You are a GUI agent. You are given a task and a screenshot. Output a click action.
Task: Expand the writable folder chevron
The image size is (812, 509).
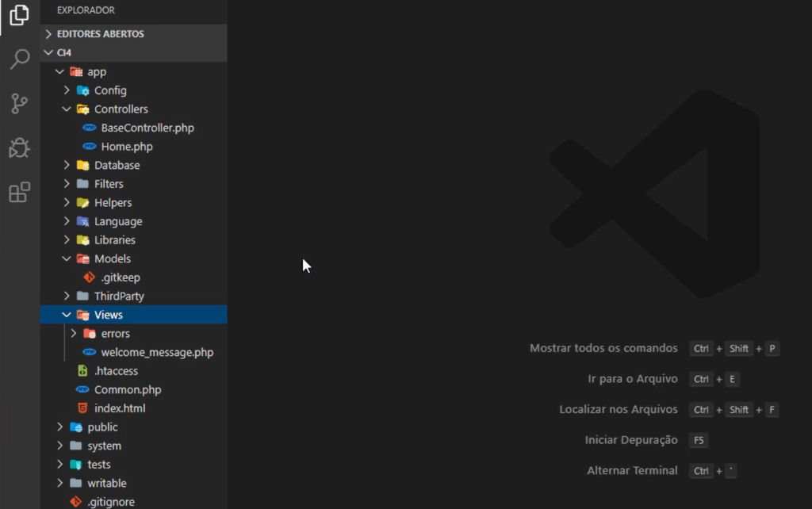(60, 483)
